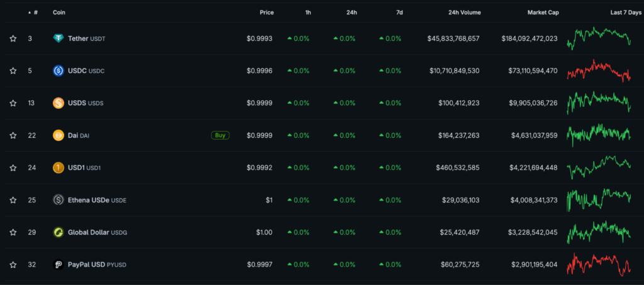This screenshot has height=285, width=644.
Task: Sort by Price column header
Action: (267, 13)
